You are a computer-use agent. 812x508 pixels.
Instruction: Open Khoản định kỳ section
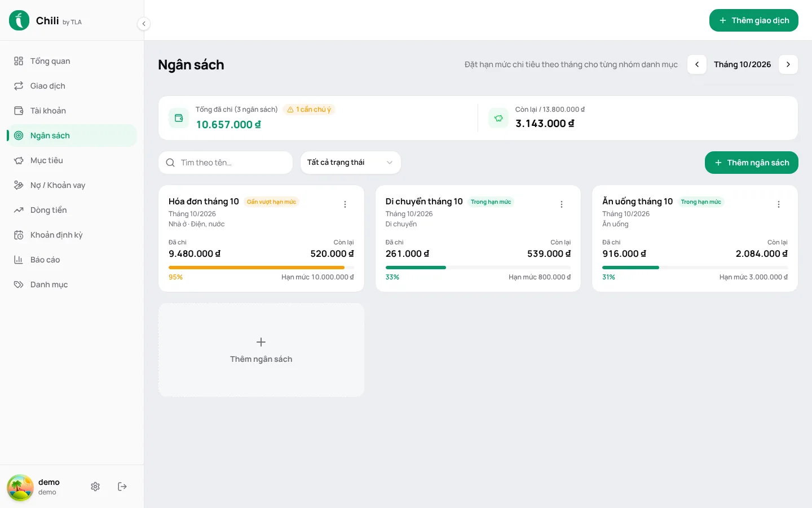click(72, 235)
